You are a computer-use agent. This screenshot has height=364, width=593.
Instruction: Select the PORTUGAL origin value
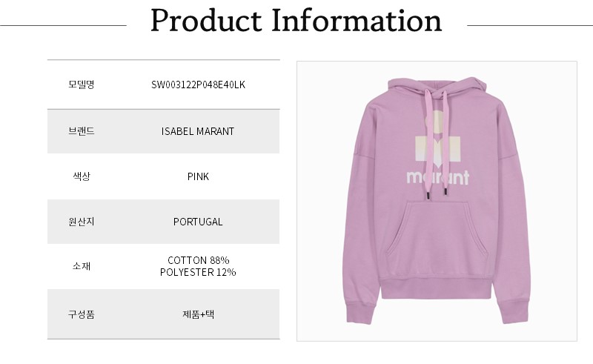(198, 222)
